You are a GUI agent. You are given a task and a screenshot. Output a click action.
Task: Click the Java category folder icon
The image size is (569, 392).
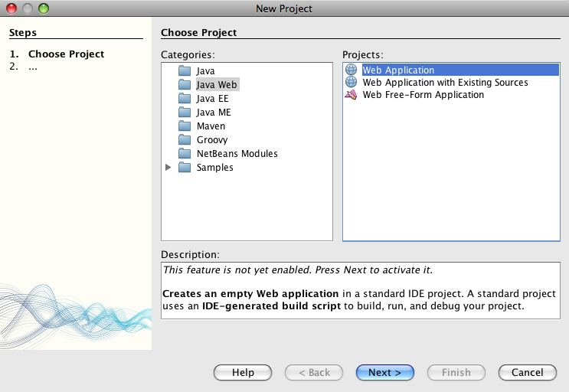(x=184, y=71)
